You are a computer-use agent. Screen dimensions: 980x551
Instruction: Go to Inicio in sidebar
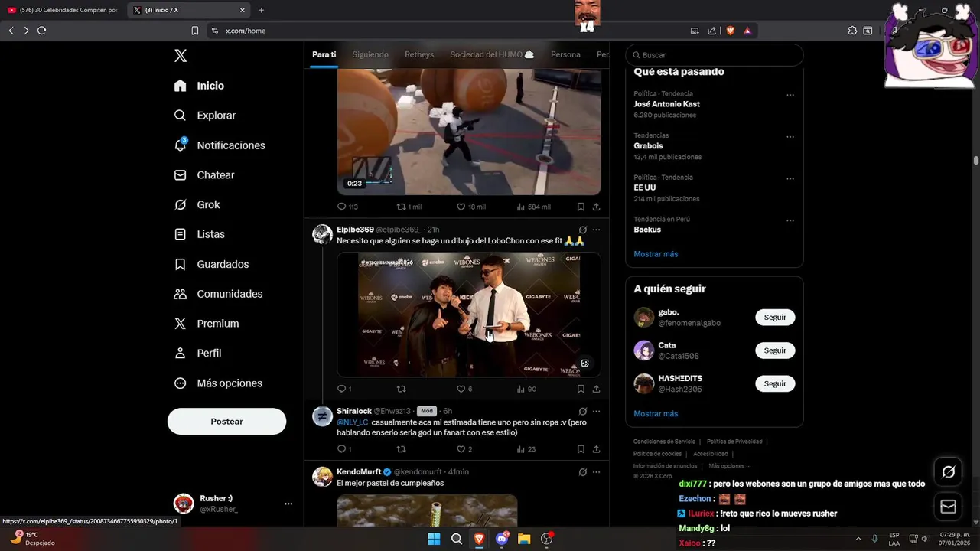(x=199, y=86)
